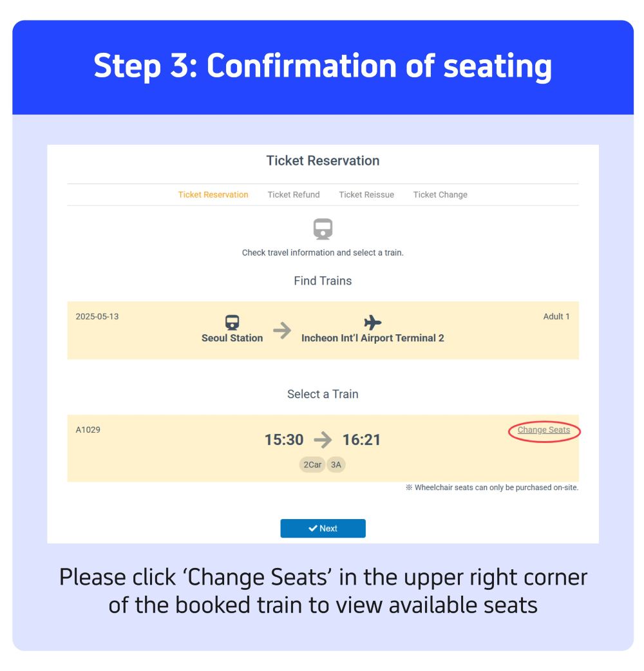Go to the Ticket Reissue tab
644x671 pixels.
366,194
